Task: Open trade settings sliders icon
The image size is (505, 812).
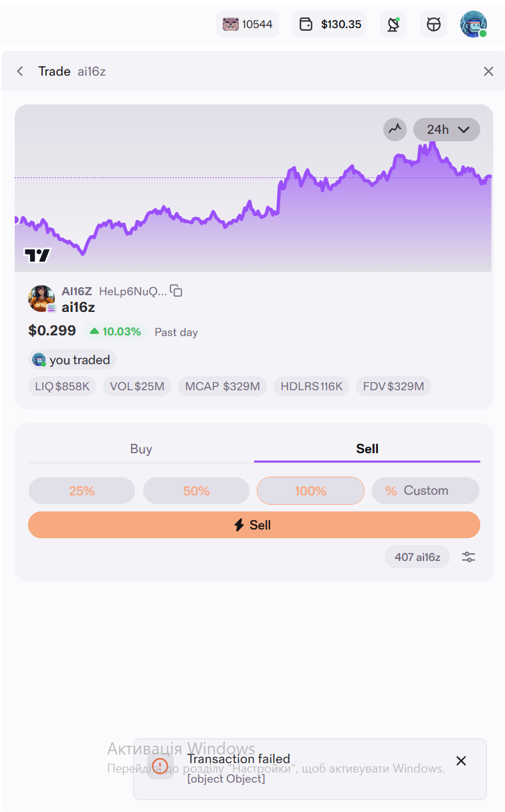Action: (x=469, y=557)
